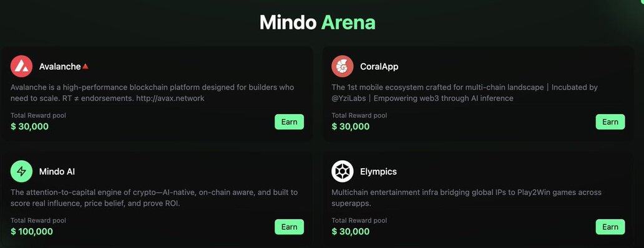
Task: Click the Mindo Arena page heading
Action: [x=318, y=22]
